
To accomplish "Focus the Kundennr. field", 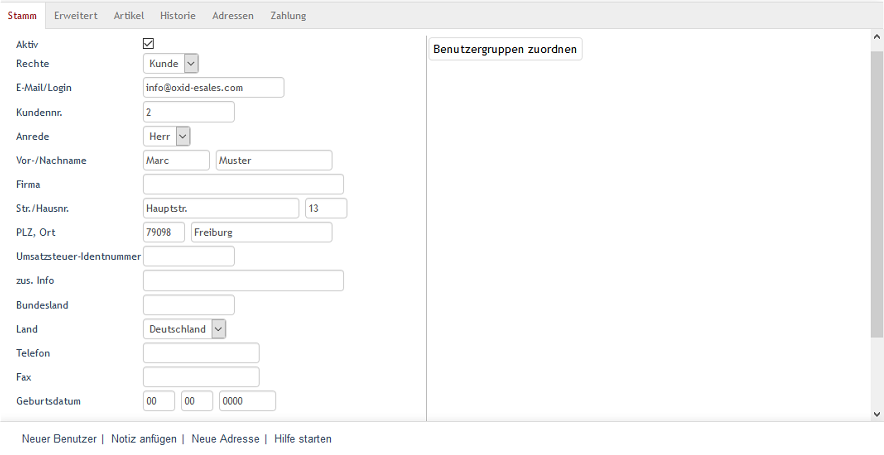I will (189, 112).
